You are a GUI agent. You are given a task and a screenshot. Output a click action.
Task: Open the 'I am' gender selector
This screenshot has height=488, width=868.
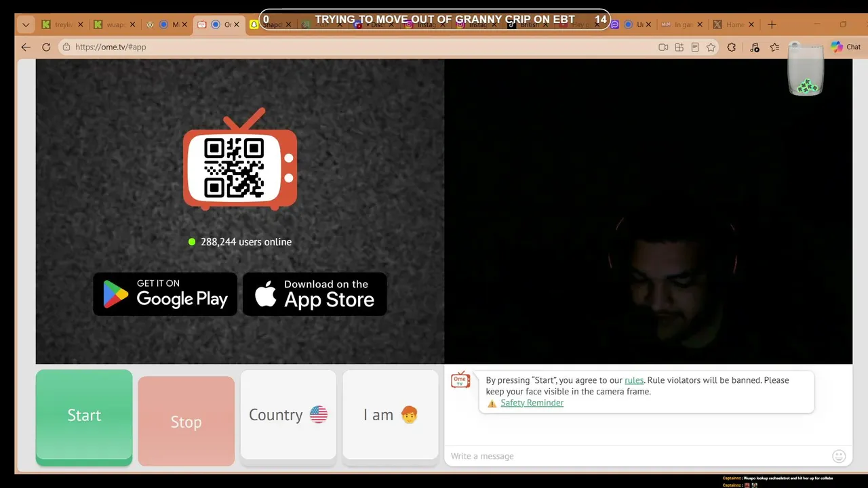click(x=391, y=415)
